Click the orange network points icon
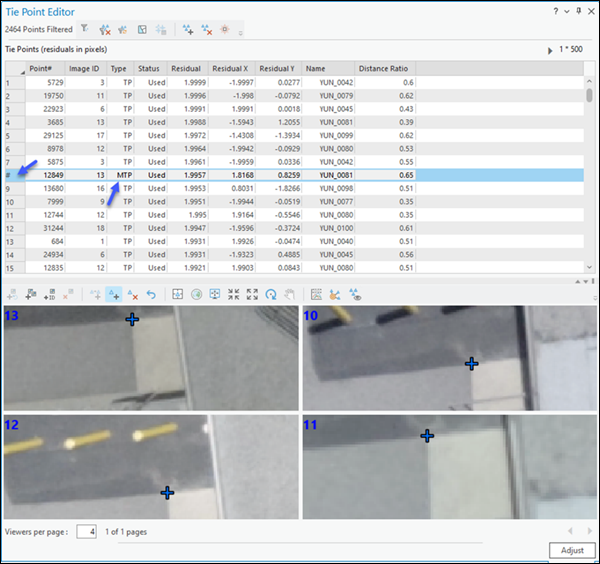Screen dimensions: 600x564 [335, 294]
